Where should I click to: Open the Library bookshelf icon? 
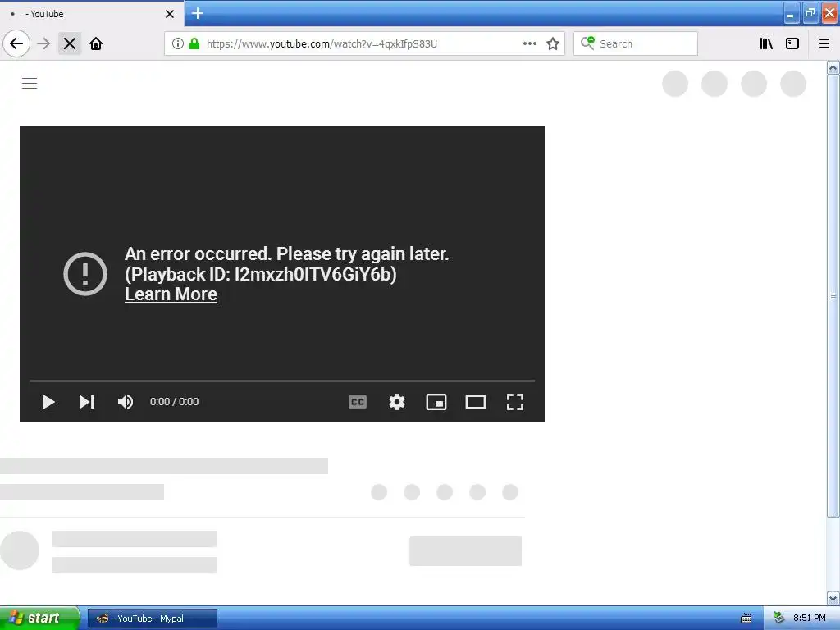click(x=766, y=43)
